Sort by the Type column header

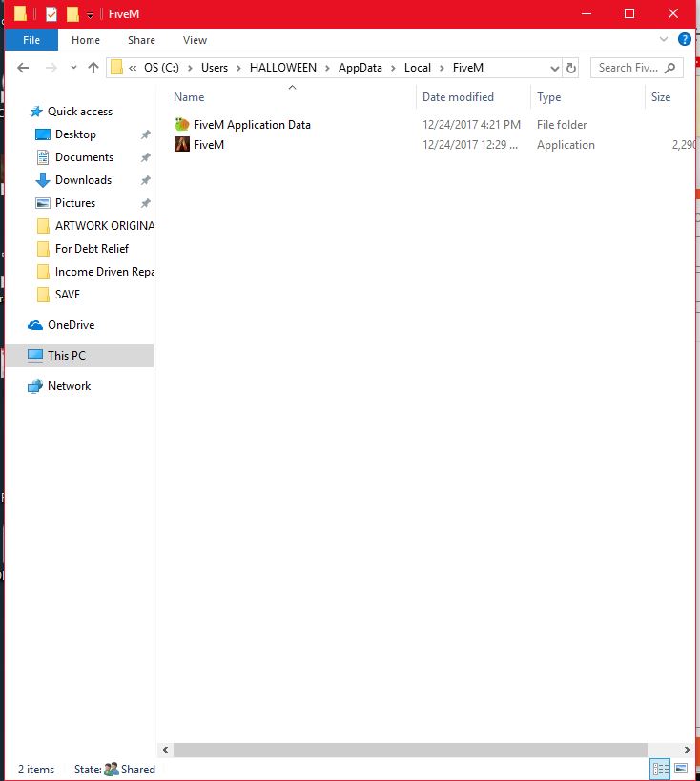point(548,97)
